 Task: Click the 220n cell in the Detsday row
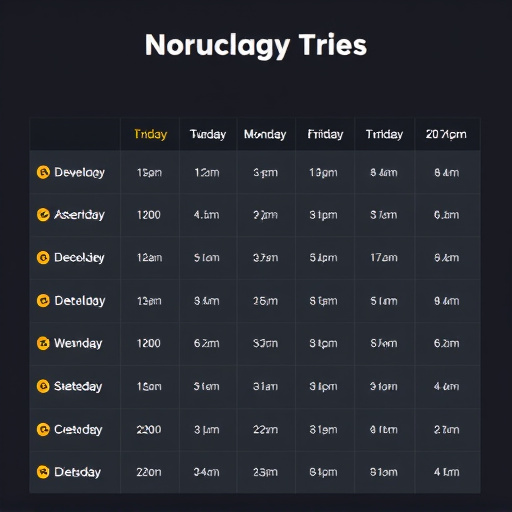pyautogui.click(x=149, y=472)
